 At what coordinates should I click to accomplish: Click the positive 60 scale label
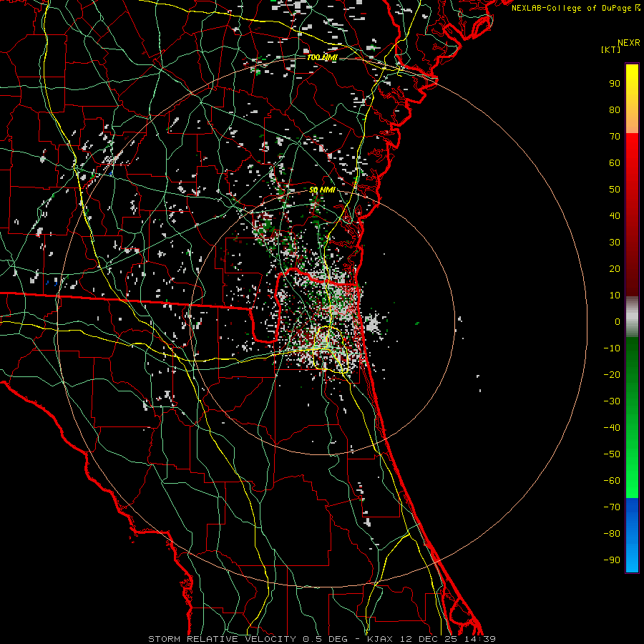point(615,162)
